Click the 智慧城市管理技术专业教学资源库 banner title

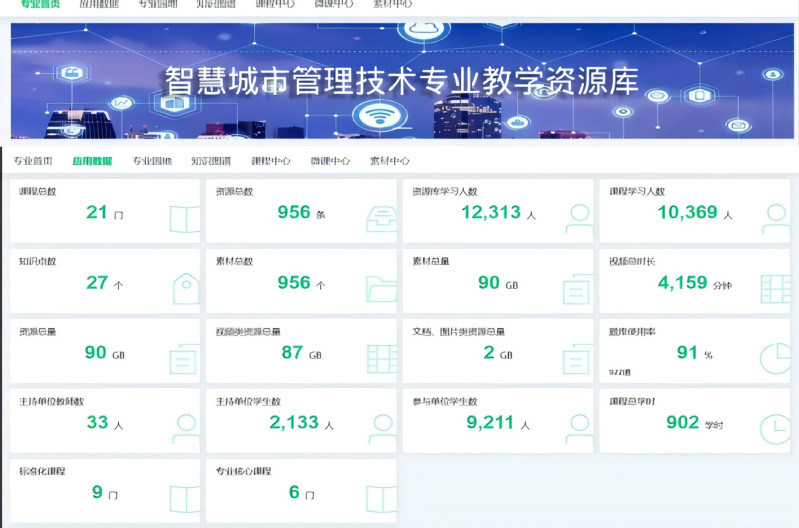coord(401,81)
